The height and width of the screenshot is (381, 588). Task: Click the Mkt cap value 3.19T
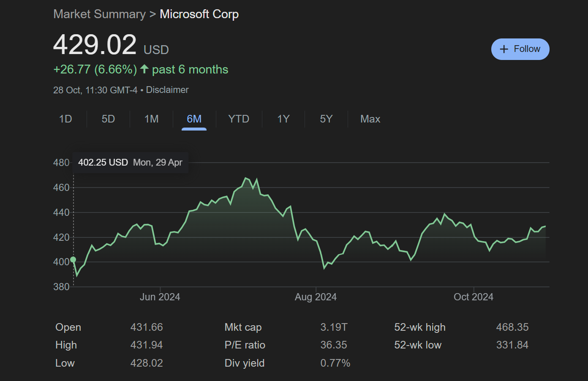tap(334, 327)
